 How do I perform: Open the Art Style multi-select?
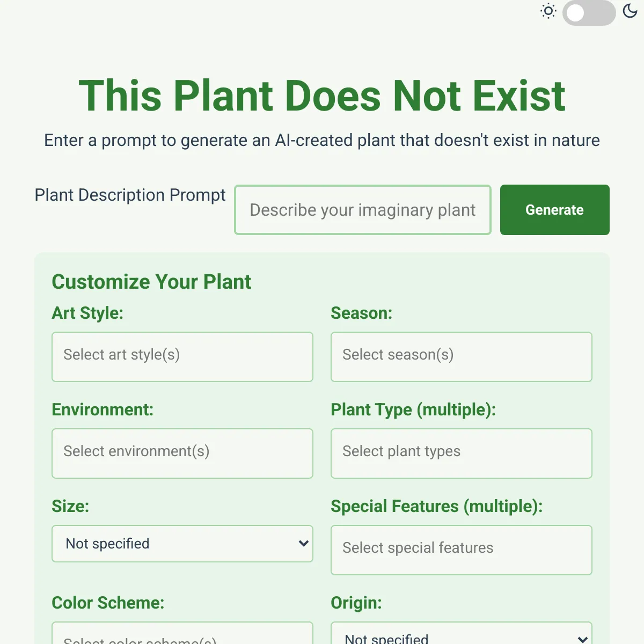(x=182, y=357)
